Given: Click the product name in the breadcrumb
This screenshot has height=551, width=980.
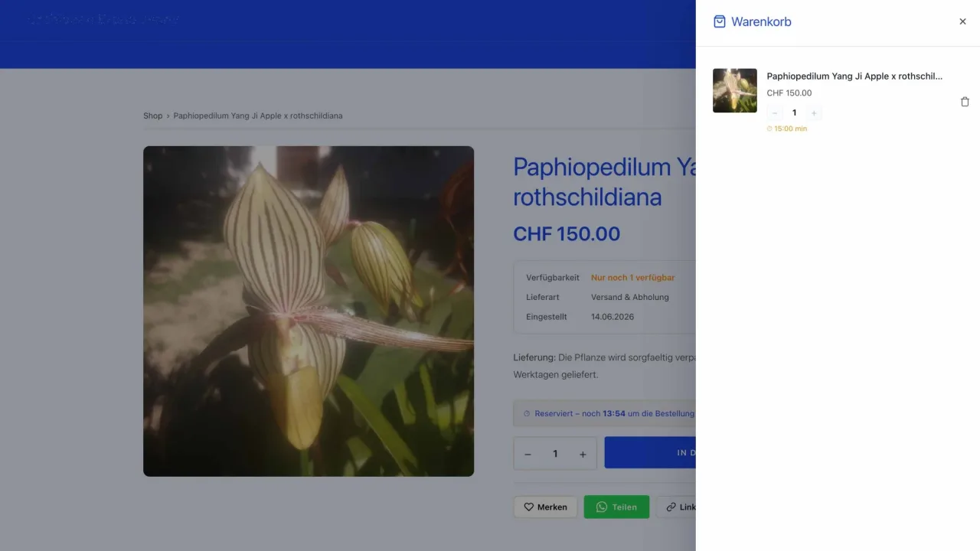Looking at the screenshot, I should click(x=258, y=116).
